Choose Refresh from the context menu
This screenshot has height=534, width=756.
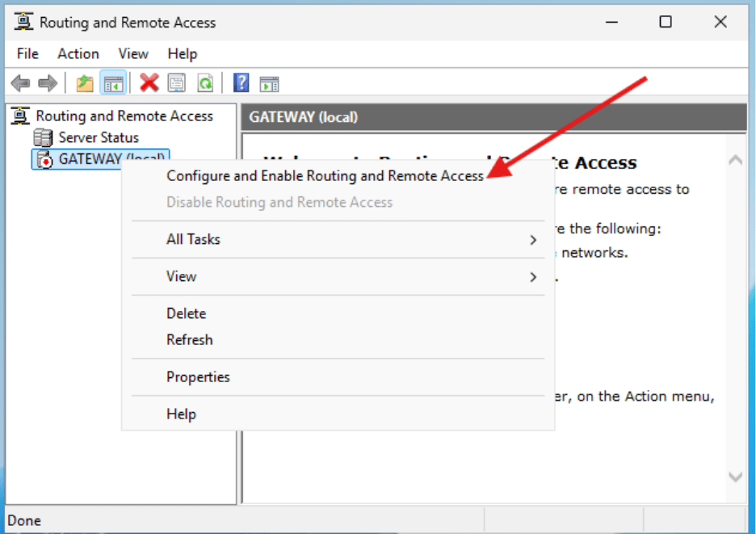[x=189, y=339]
